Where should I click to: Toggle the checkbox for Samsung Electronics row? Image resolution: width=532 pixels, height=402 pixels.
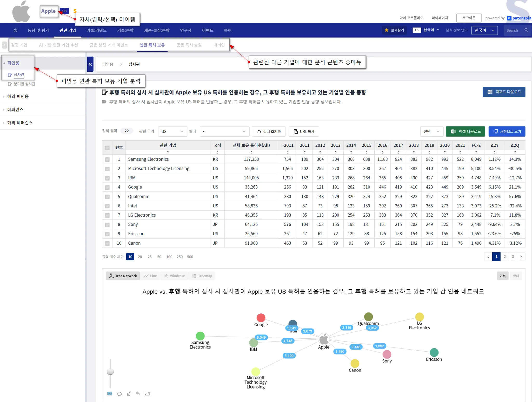[107, 159]
